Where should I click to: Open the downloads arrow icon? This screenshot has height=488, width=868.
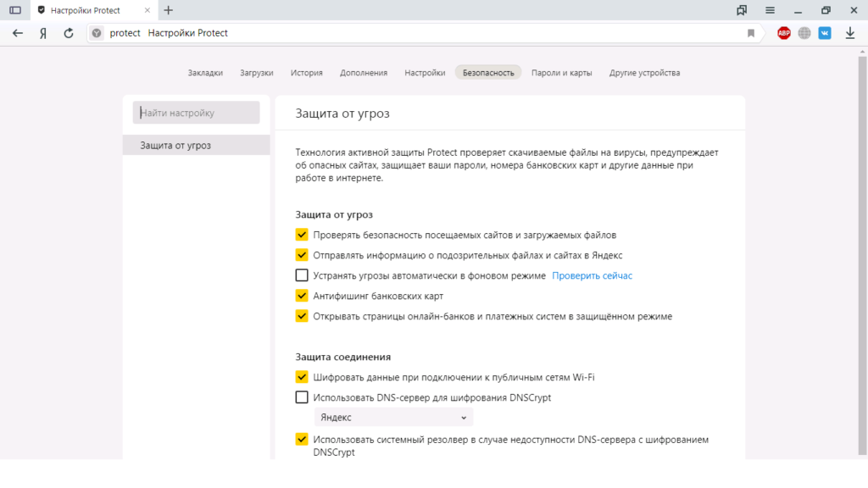point(850,33)
